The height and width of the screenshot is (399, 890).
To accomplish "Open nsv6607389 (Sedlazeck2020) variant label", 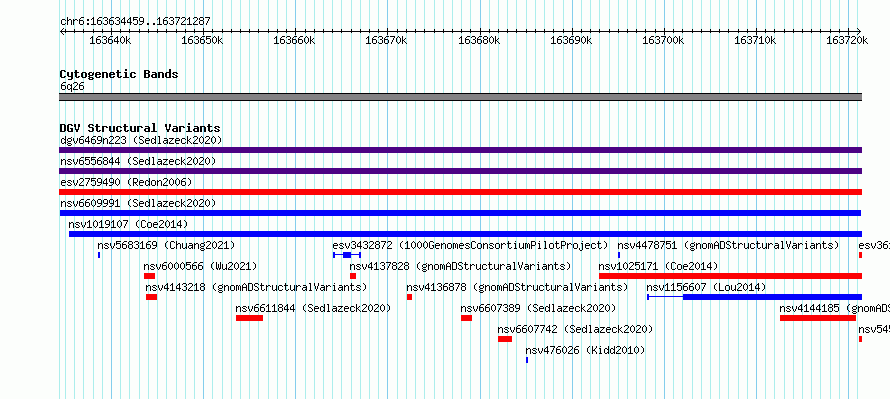I will (538, 308).
